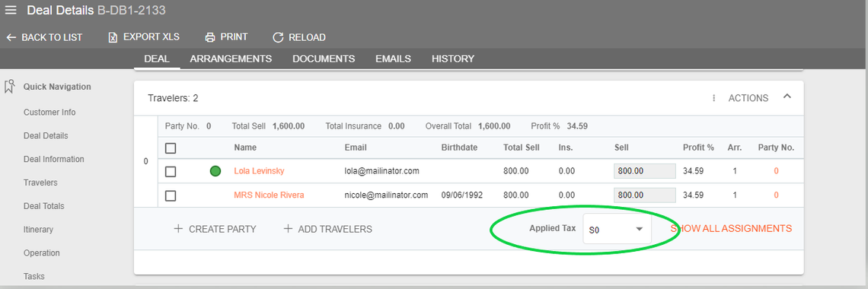This screenshot has height=289, width=868.
Task: Click email nicole@mailinator.com
Action: tap(386, 195)
